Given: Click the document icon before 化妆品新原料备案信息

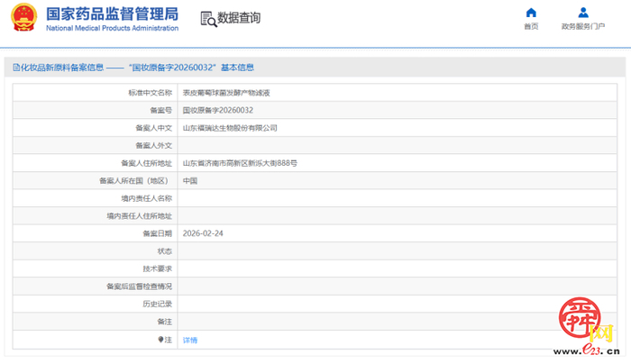Looking at the screenshot, I should coord(16,68).
